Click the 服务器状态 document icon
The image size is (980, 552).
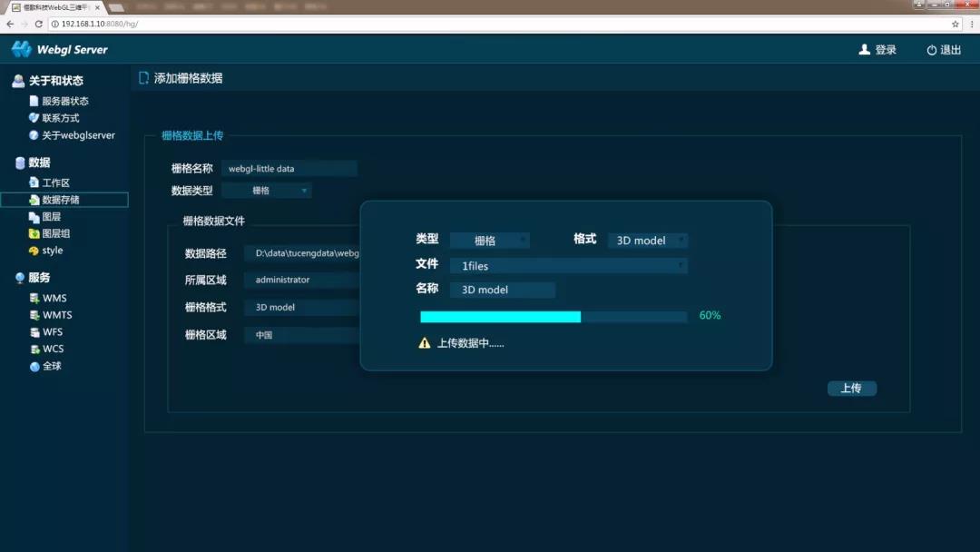coord(34,101)
